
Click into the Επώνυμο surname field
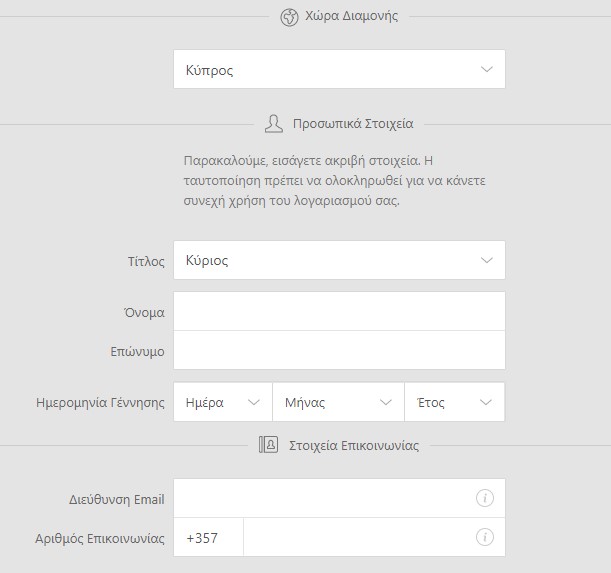(x=339, y=351)
